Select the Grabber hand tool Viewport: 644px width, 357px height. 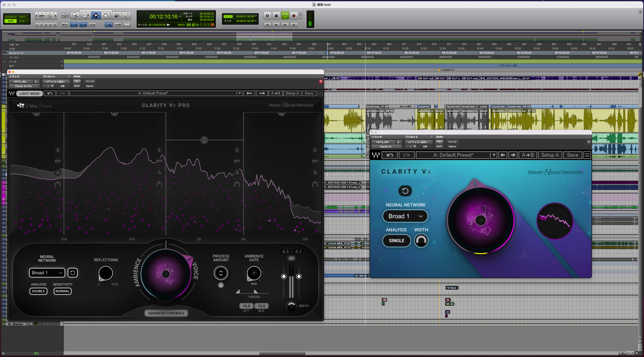tap(106, 16)
